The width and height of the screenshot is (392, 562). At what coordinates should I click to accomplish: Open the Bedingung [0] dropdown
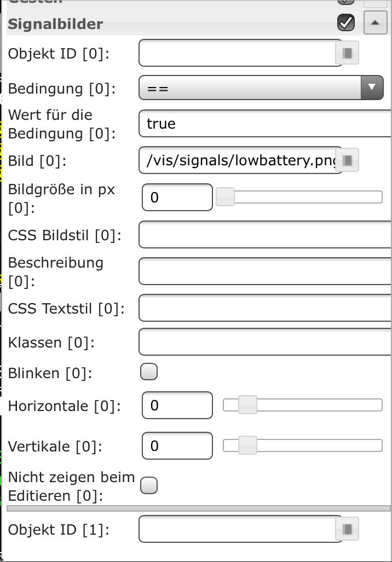[x=261, y=88]
